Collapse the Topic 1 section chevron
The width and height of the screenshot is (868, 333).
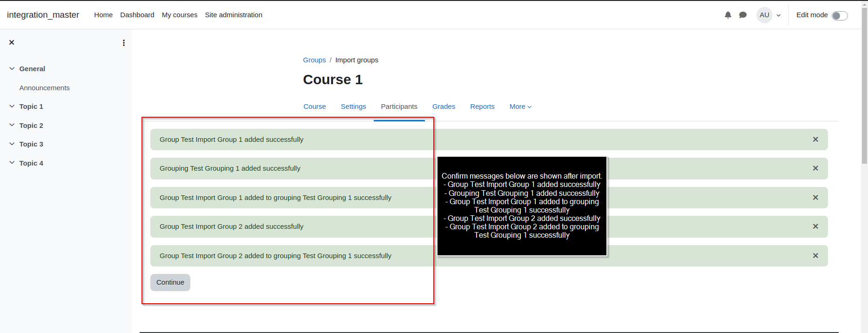[x=12, y=106]
